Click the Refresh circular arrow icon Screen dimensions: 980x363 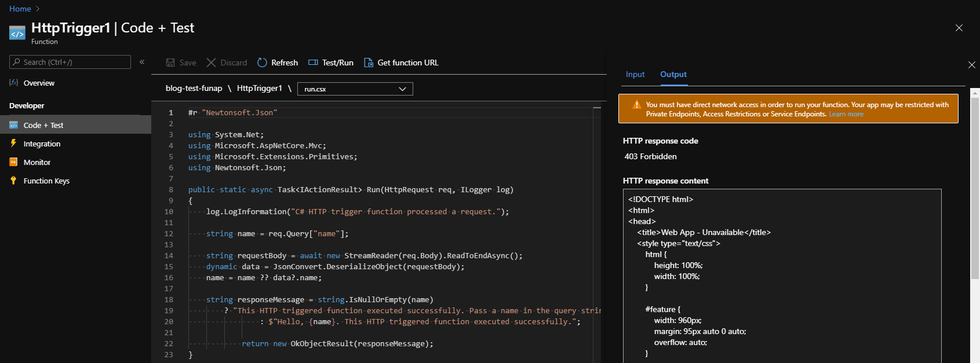(x=262, y=63)
